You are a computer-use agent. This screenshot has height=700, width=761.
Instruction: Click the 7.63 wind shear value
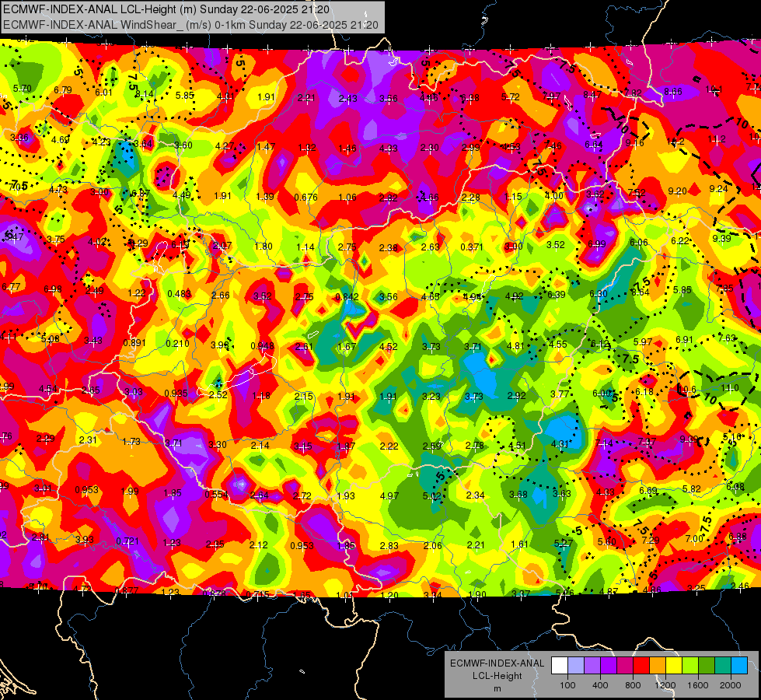pos(727,338)
